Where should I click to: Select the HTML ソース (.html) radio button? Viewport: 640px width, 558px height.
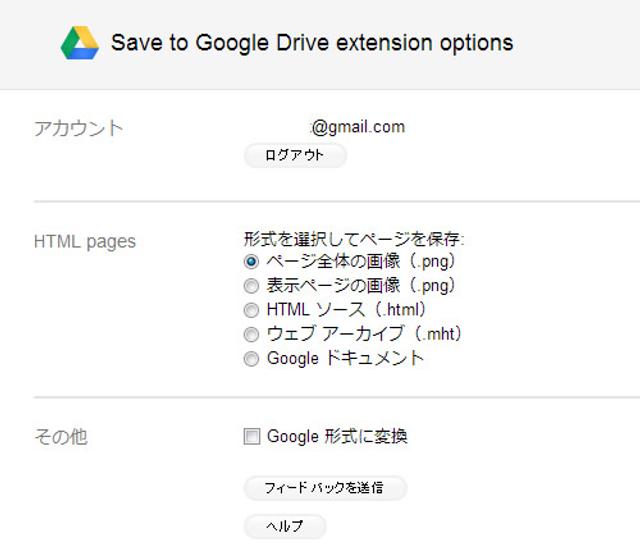click(x=251, y=310)
